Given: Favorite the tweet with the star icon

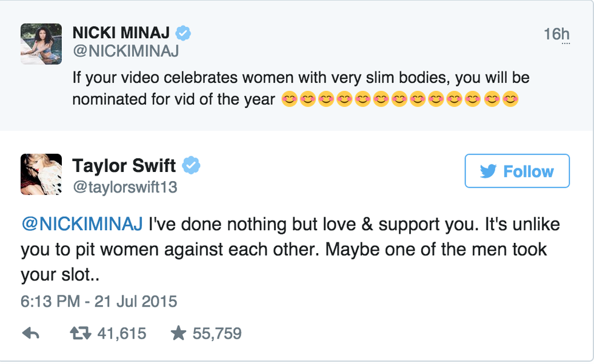Looking at the screenshot, I should coord(178,333).
